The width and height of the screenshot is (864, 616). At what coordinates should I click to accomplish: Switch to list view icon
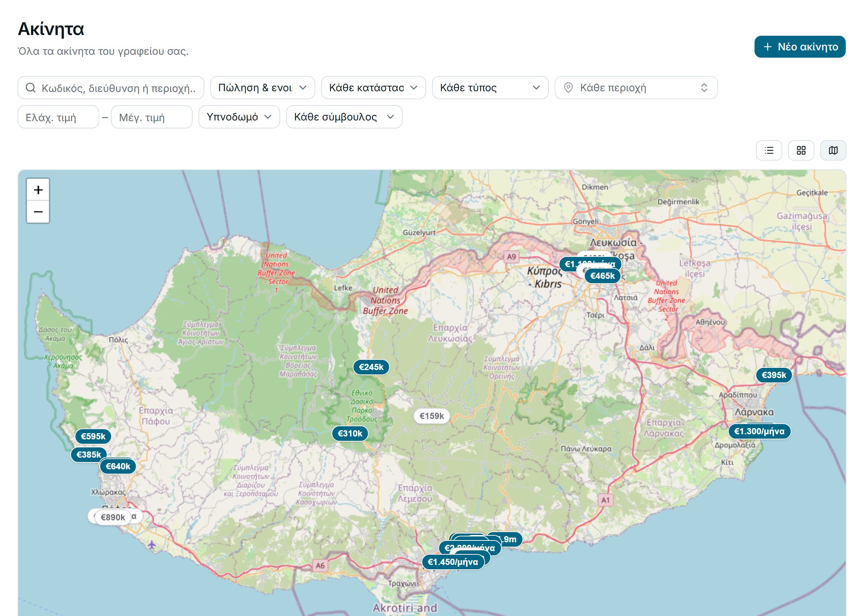coord(769,151)
